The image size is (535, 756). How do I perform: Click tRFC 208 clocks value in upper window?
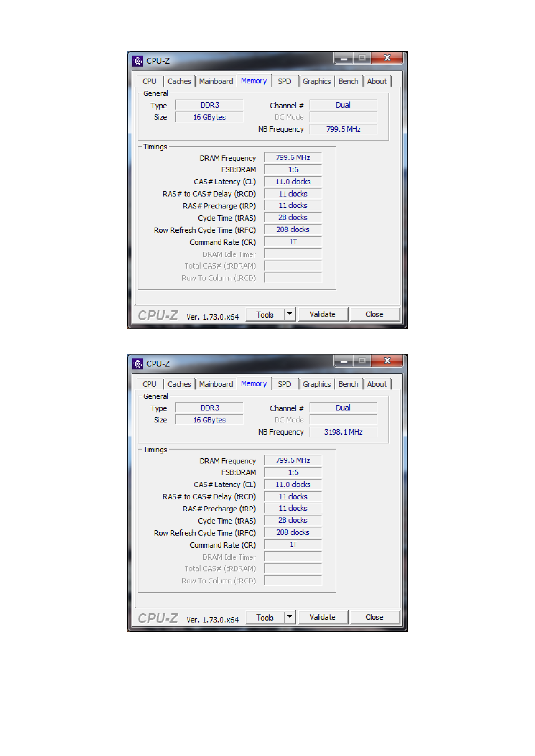293,229
